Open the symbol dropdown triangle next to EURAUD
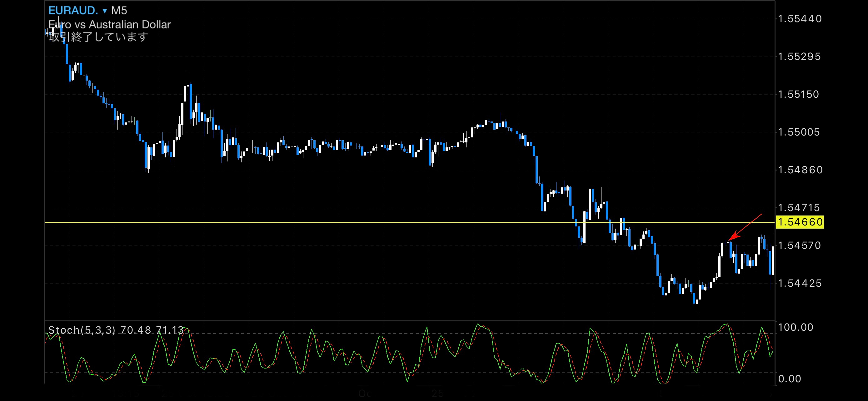Viewport: 868px width, 401px height. (x=104, y=11)
